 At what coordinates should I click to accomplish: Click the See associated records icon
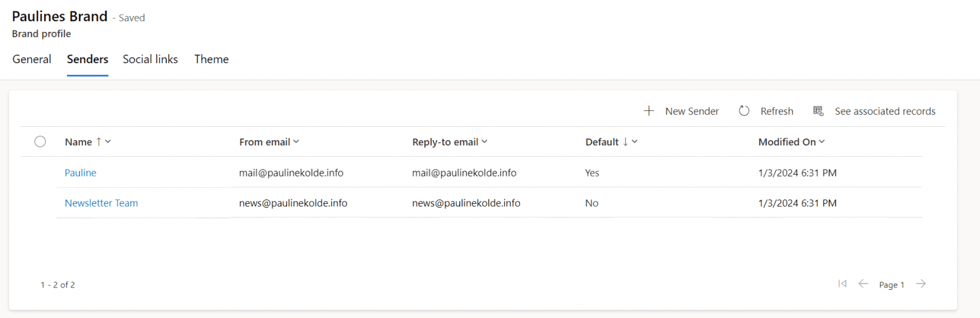[x=819, y=111]
